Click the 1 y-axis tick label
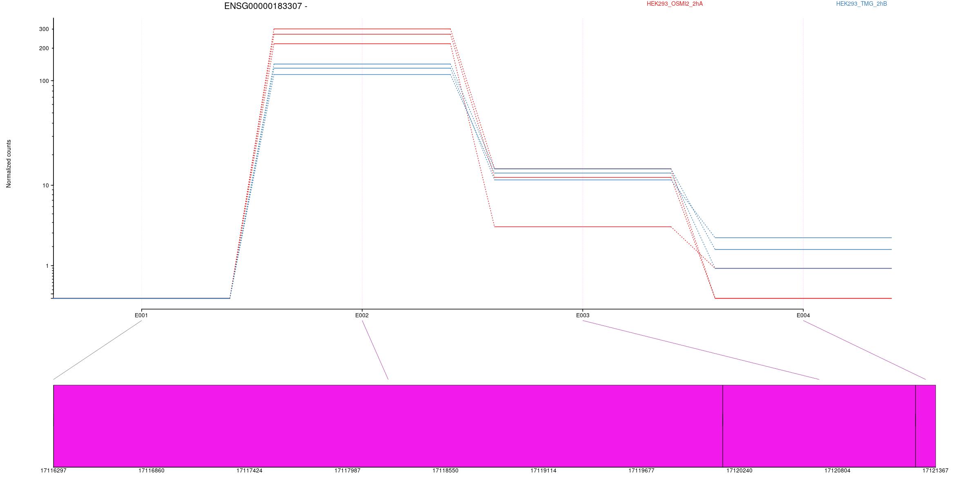980x490 pixels. coord(47,266)
